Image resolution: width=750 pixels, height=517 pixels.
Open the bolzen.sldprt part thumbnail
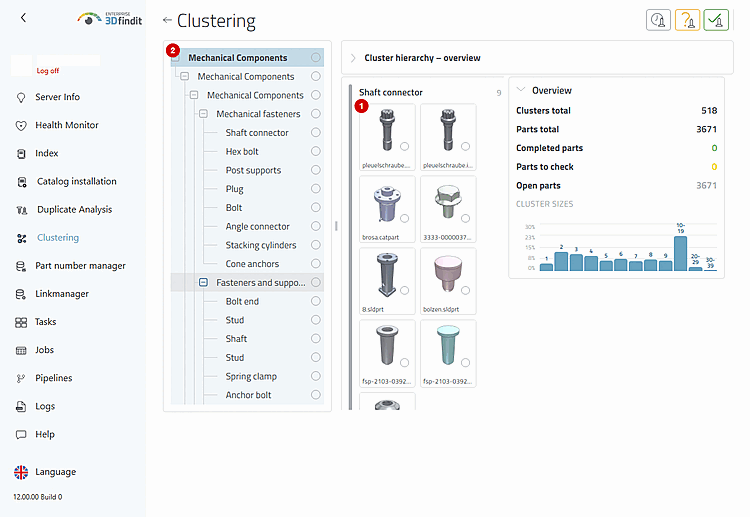[448, 281]
